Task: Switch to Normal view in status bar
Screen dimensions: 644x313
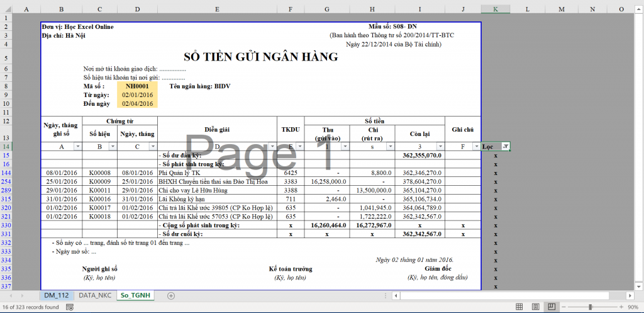Action: (519, 307)
